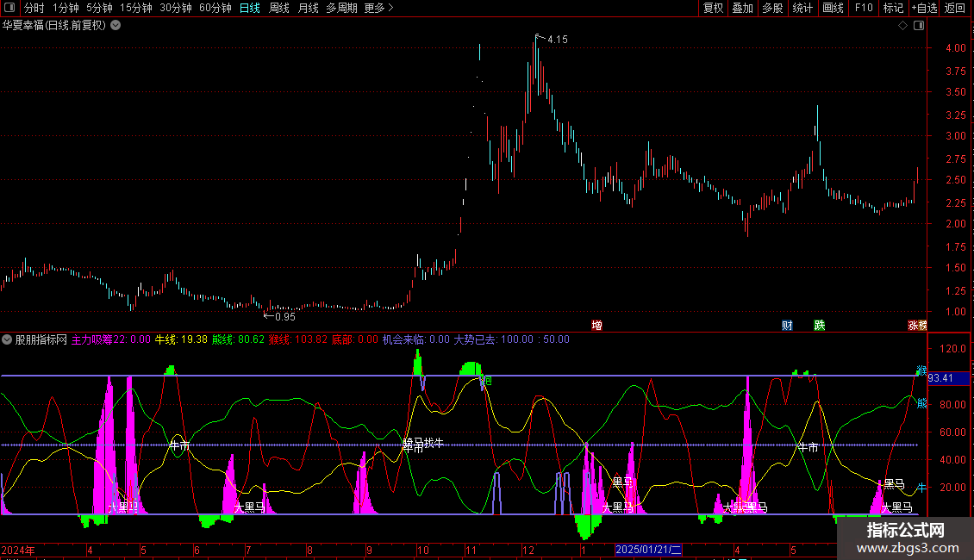The width and height of the screenshot is (974, 560).
Task: Click the 0.95 low price label
Action: click(x=285, y=317)
